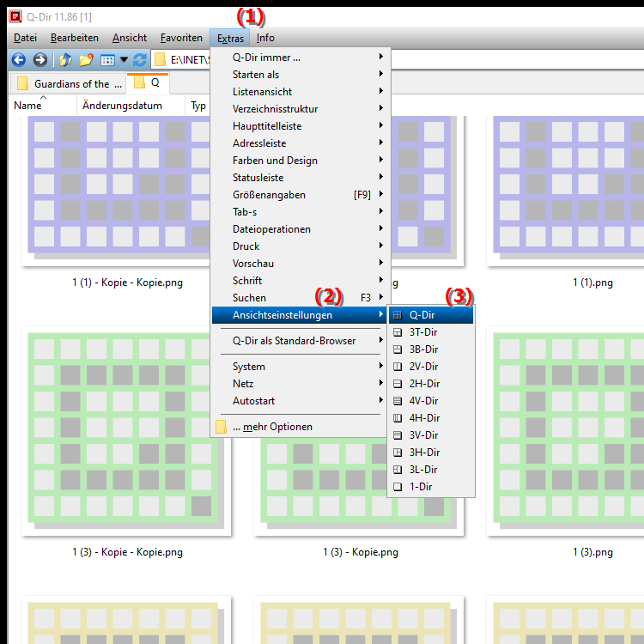Click the folder up-level icon
The width and height of the screenshot is (644, 644).
(x=65, y=60)
